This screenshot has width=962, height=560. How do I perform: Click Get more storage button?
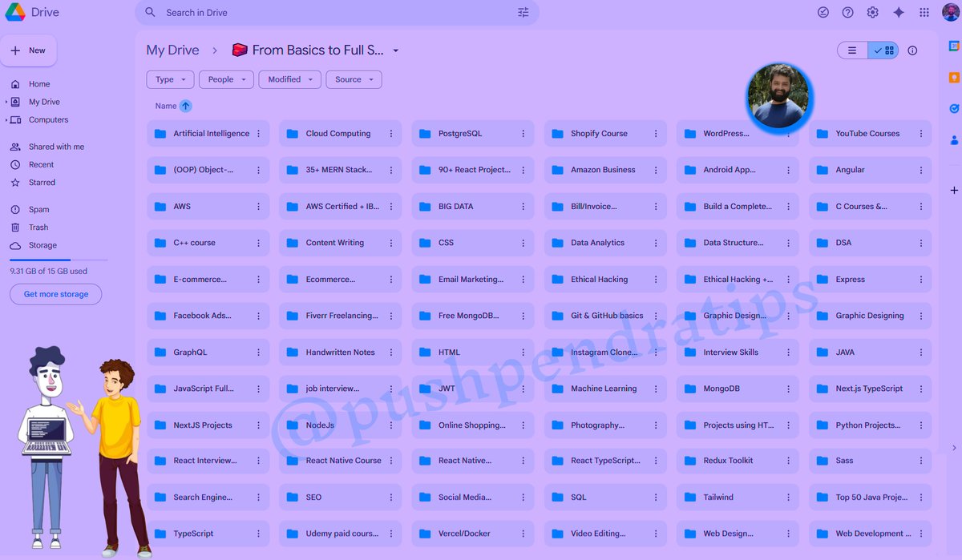pos(56,294)
